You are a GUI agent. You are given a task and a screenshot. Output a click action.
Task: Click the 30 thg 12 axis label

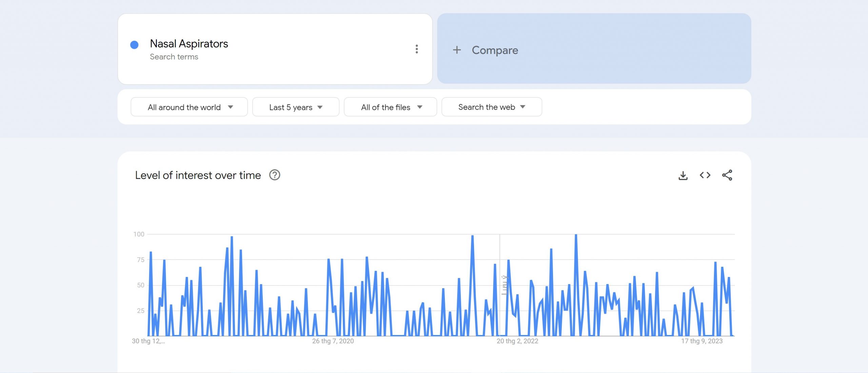[148, 341]
